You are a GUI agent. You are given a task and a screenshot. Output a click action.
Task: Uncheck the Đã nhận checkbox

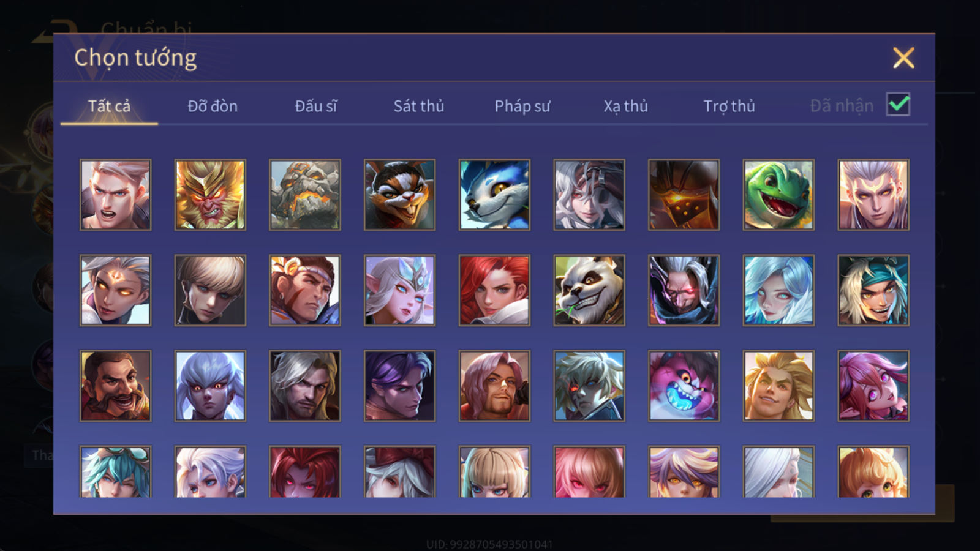[x=898, y=104]
